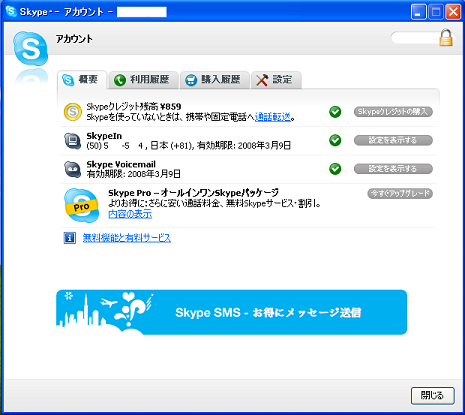Viewport: 465px width, 415px height.
Task: Click the Skype Pro badge icon
Action: [x=82, y=205]
